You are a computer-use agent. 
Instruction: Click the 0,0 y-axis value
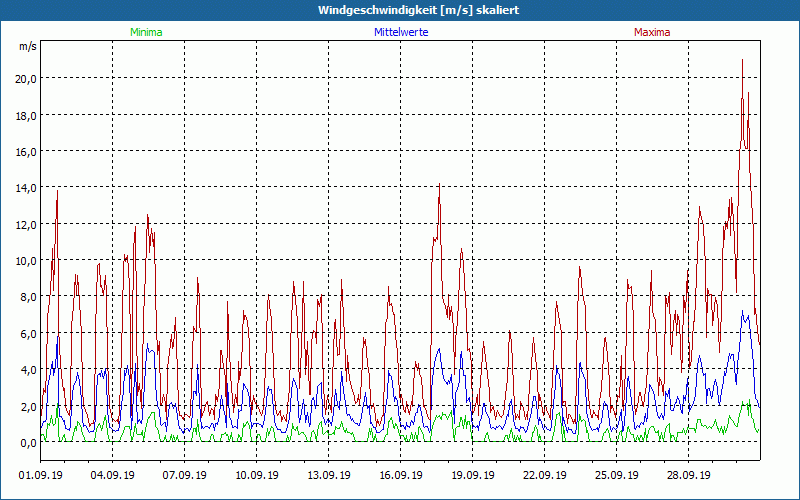coord(28,443)
